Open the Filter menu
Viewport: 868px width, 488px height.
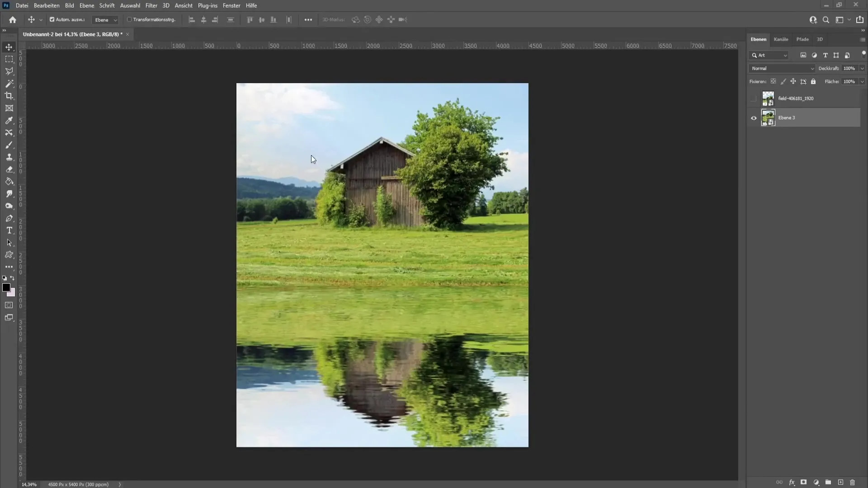151,5
